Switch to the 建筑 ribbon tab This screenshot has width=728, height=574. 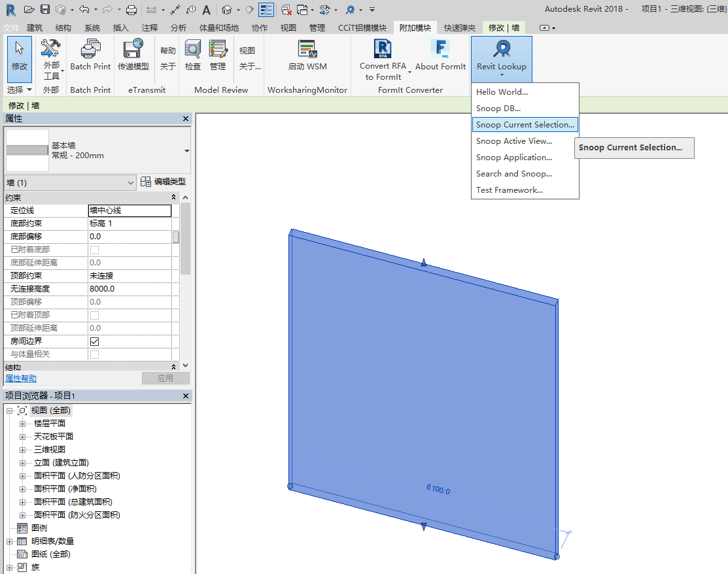click(35, 28)
